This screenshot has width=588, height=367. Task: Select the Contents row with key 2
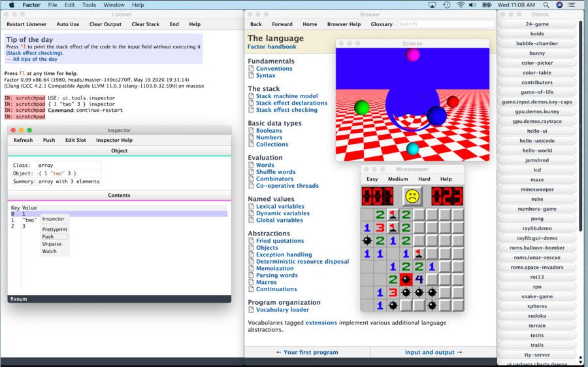(120, 226)
